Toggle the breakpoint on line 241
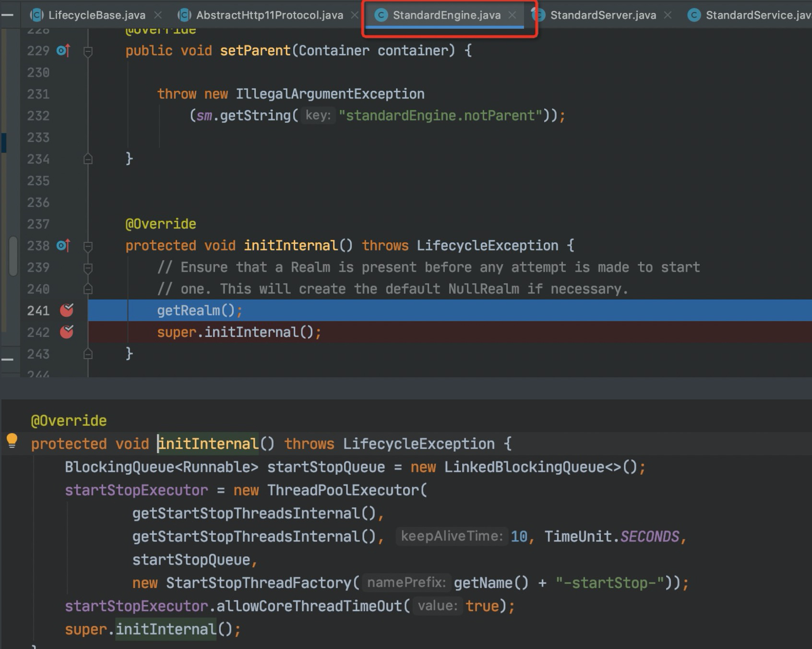 click(67, 311)
